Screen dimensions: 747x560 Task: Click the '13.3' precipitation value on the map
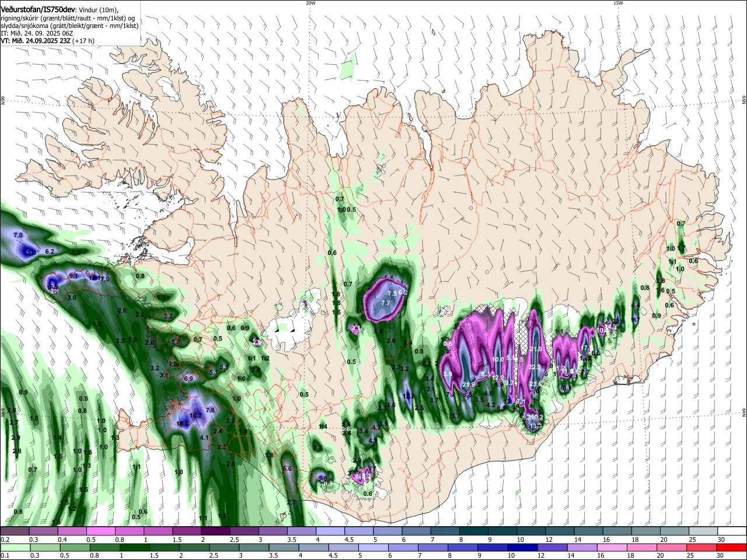pos(535,426)
